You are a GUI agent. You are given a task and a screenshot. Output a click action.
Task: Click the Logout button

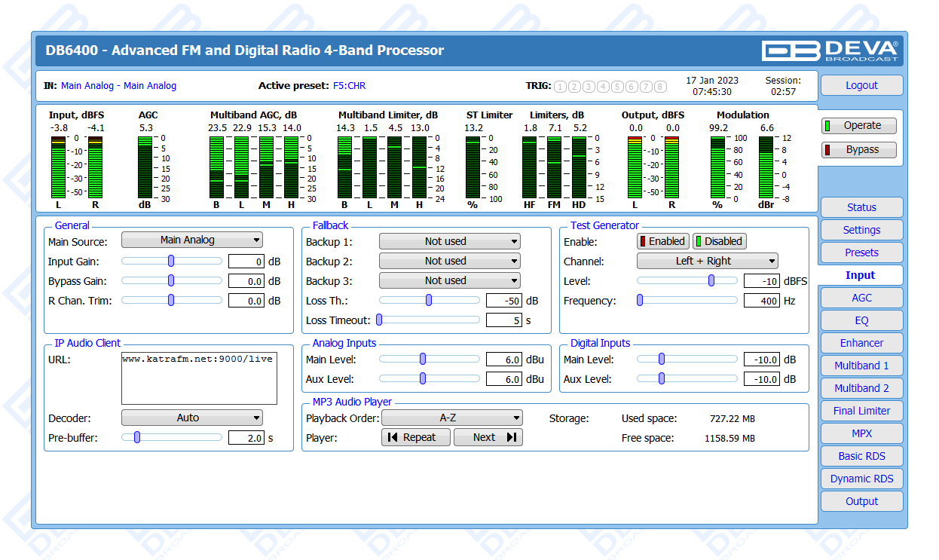[861, 85]
